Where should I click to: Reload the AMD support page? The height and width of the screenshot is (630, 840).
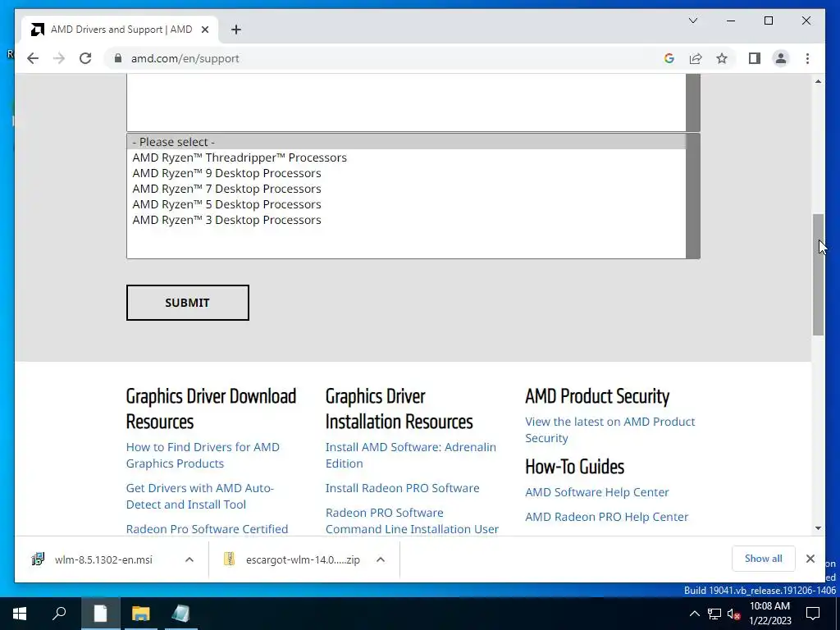[85, 58]
